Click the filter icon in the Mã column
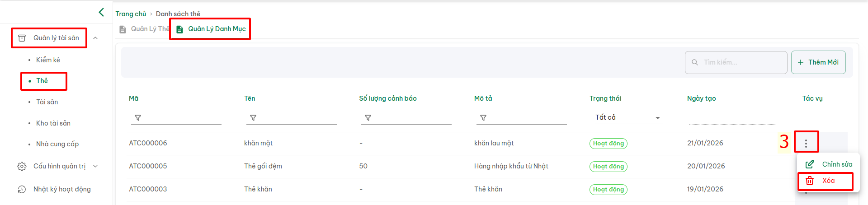 coord(138,118)
